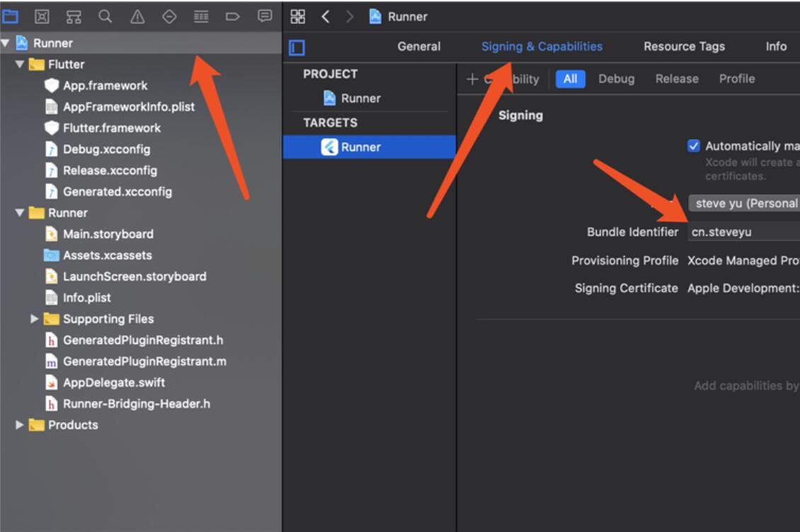
Task: Open the Resource Tags tab
Action: pos(684,47)
